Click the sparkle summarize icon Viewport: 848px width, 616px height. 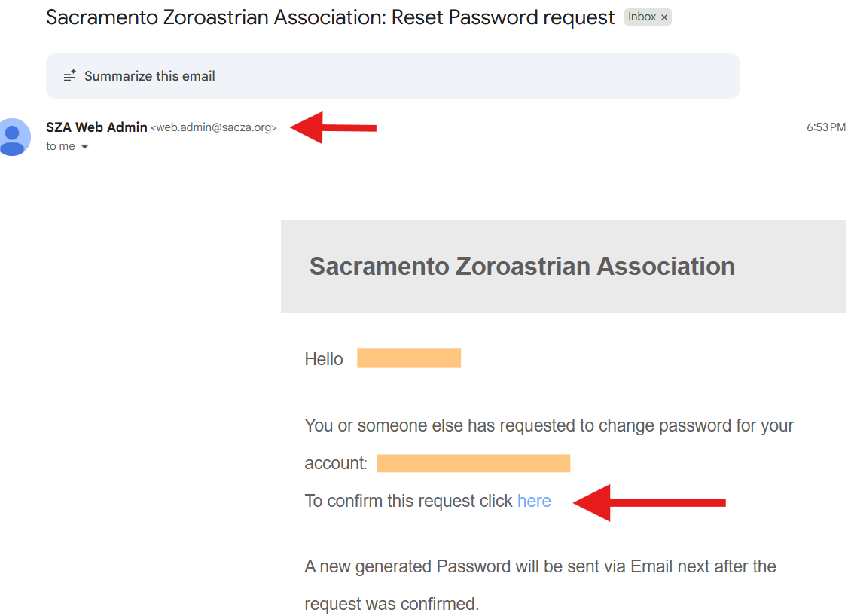(69, 76)
